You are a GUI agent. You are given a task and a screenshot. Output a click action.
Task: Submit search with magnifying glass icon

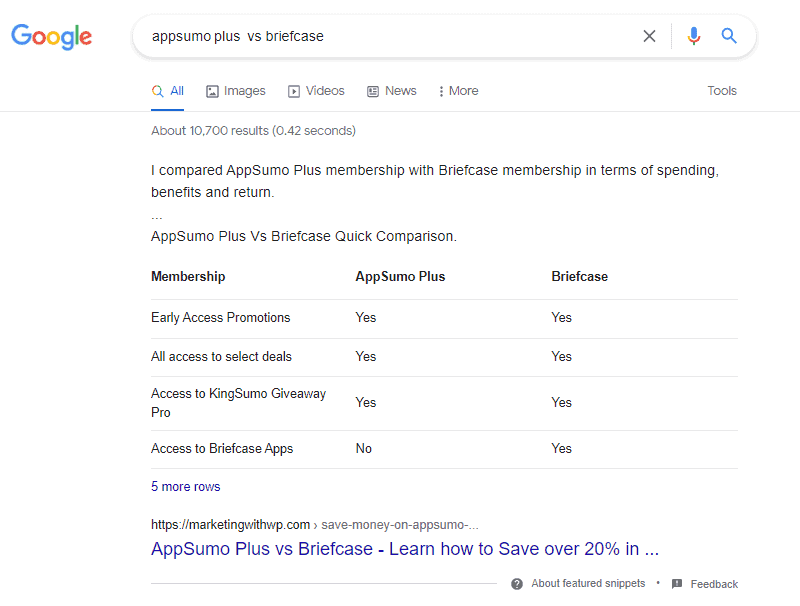point(729,36)
